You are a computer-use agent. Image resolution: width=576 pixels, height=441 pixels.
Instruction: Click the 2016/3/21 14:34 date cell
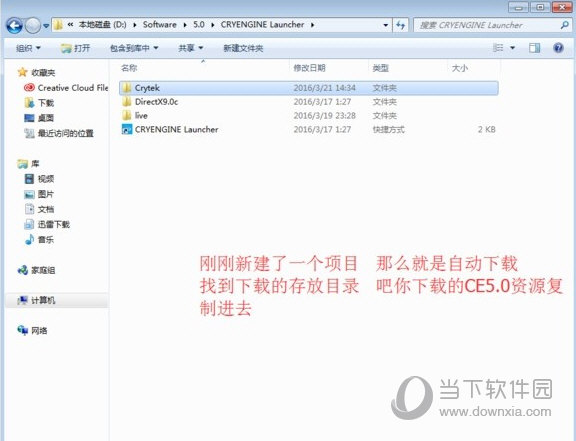pos(324,88)
